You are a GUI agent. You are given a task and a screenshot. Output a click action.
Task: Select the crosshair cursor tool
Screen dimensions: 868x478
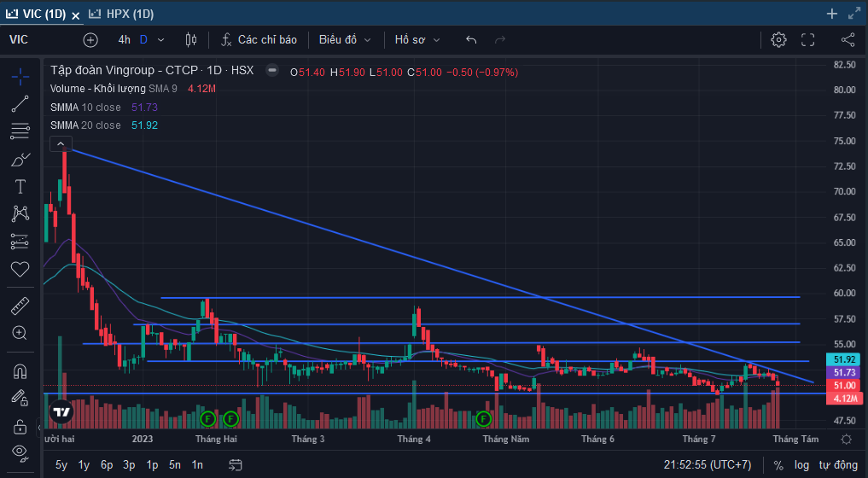click(x=20, y=77)
